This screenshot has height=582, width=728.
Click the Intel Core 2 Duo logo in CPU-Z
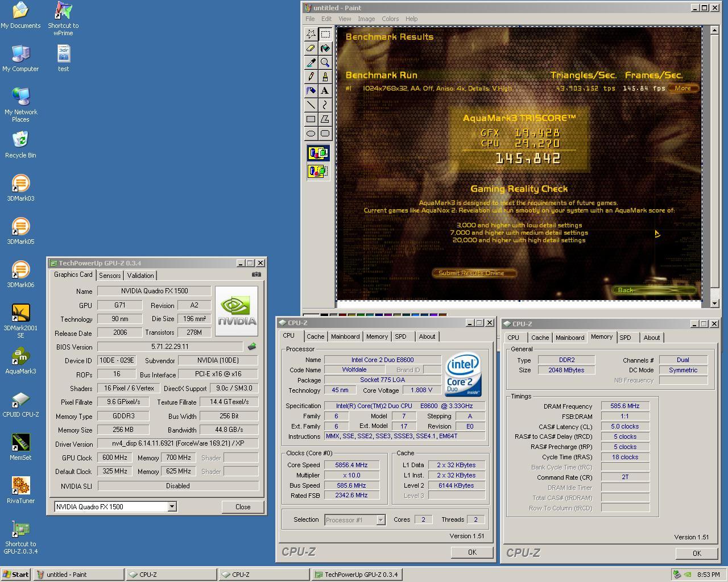pyautogui.click(x=464, y=375)
